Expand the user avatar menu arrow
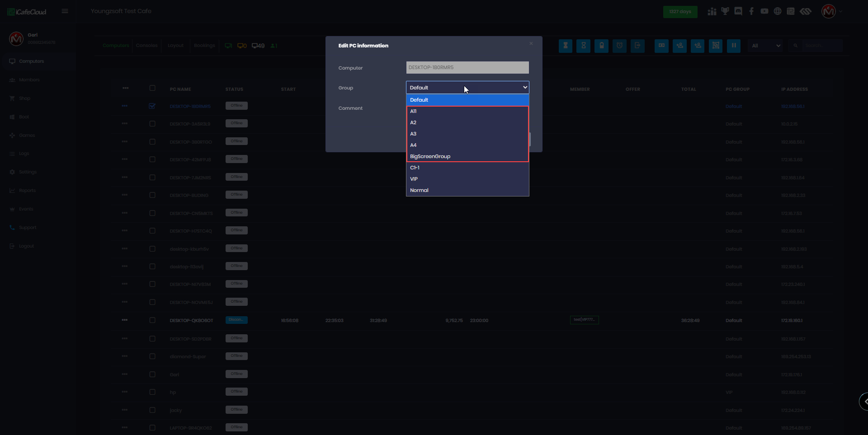The height and width of the screenshot is (435, 868). point(841,11)
